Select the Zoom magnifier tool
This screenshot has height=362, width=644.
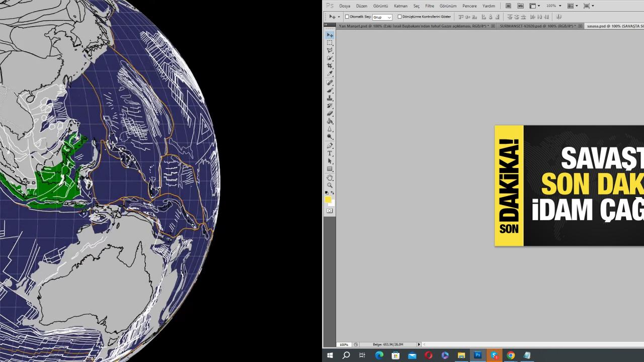point(330,186)
